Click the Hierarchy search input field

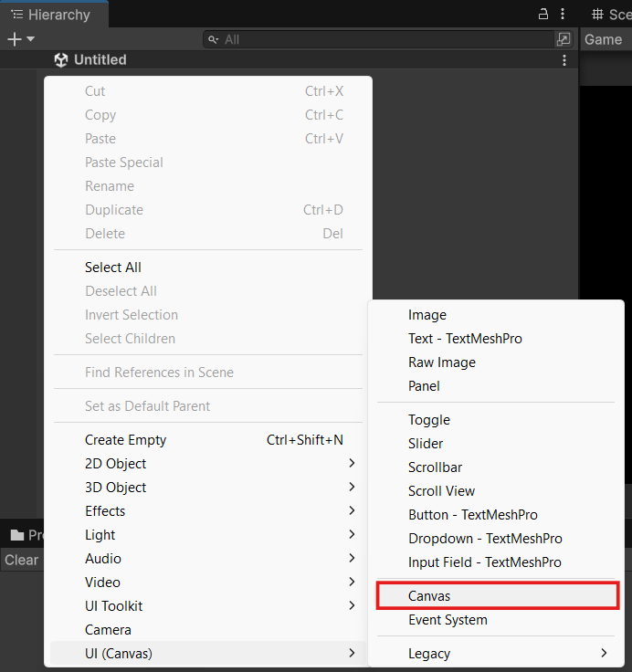pos(384,39)
